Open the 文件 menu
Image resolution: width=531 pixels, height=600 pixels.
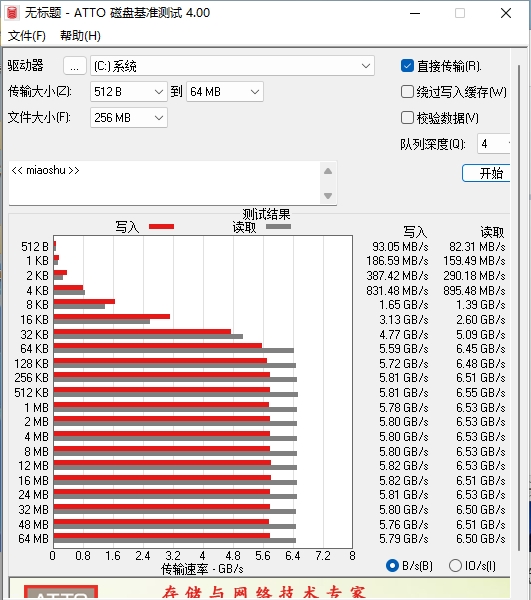tap(27, 36)
